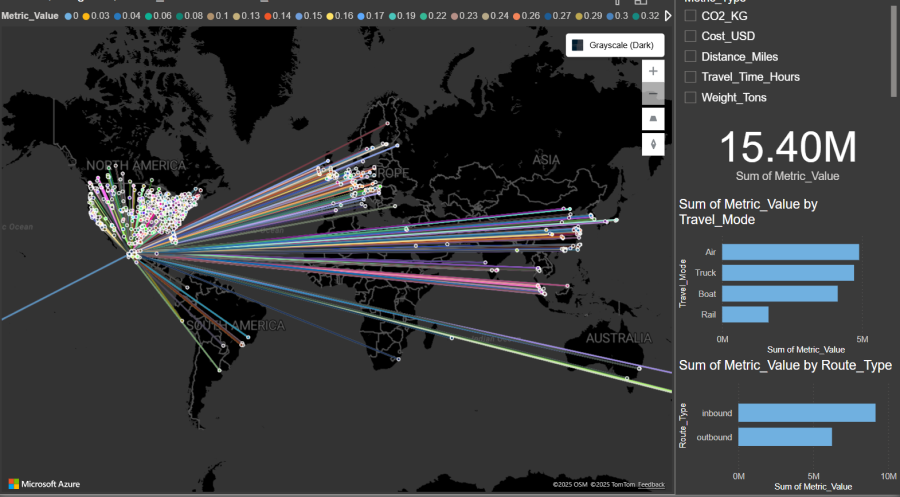Pick the 0.13 legend entry
900x497 pixels.
point(246,16)
